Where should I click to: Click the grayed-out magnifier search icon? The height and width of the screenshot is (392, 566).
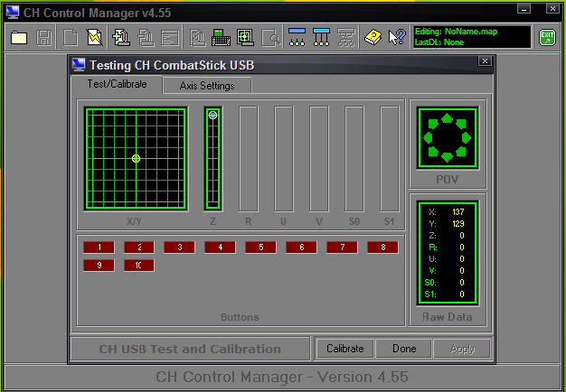[x=270, y=38]
